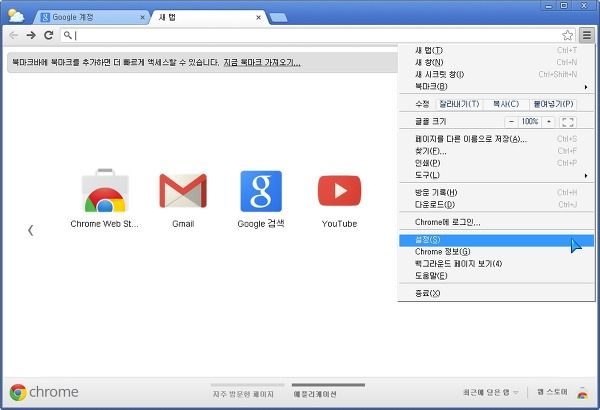Click the chrome logo at bottom left
Image resolution: width=600 pixels, height=410 pixels.
44,392
